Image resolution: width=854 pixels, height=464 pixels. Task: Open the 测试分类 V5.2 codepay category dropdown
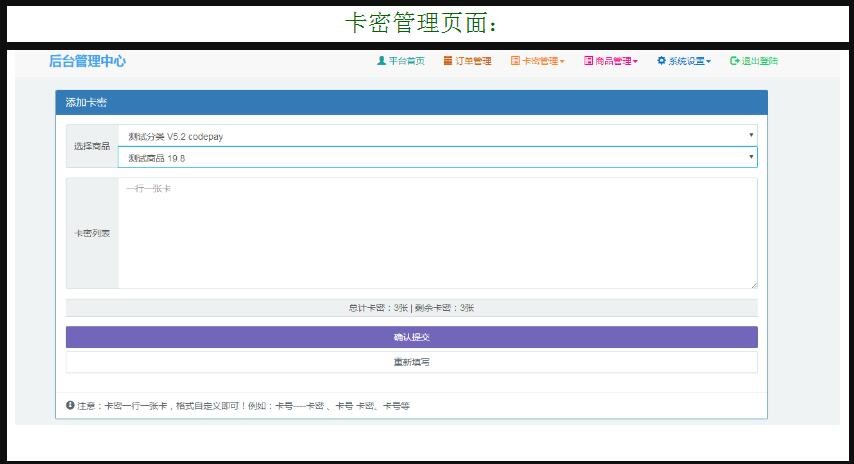coord(437,136)
